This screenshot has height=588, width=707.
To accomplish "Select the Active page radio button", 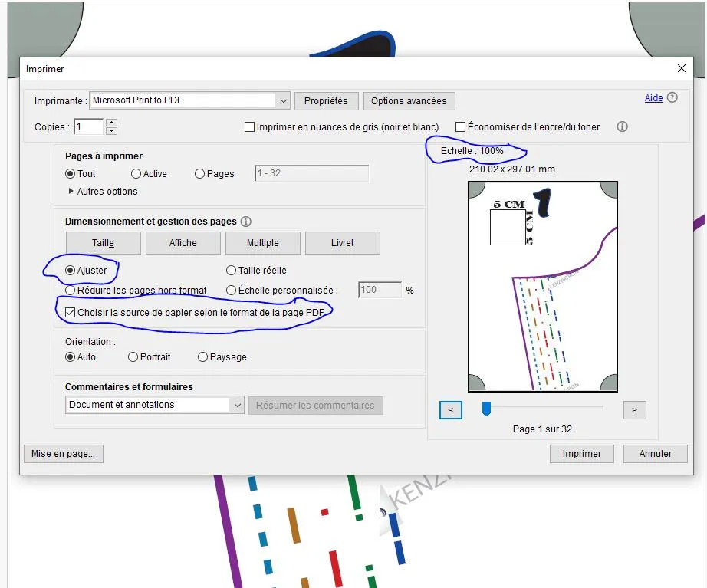I will point(136,173).
